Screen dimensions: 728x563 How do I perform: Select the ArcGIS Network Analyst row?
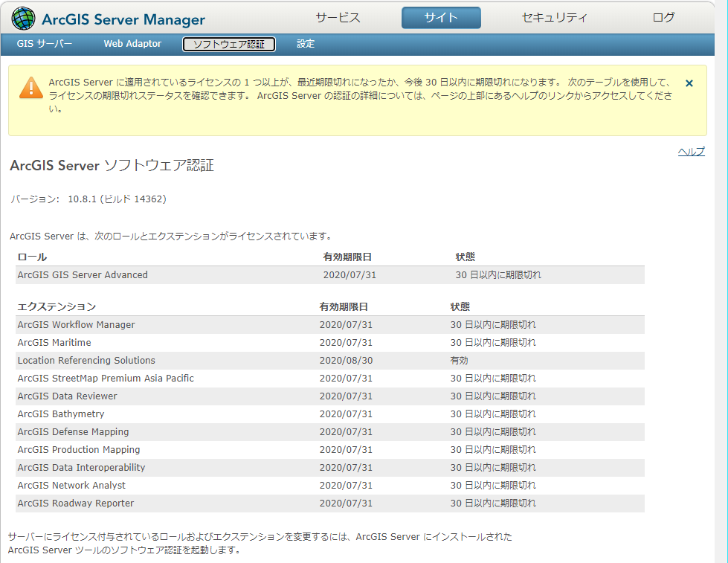tap(330, 486)
